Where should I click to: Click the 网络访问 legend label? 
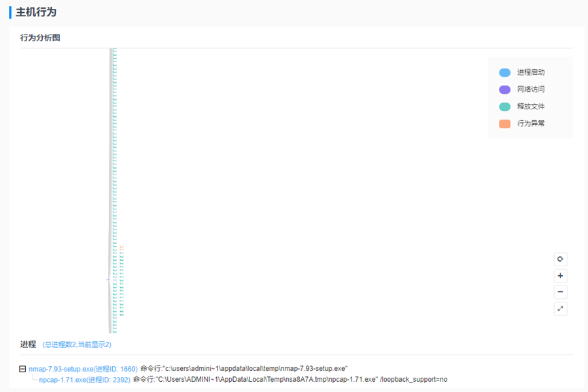(x=531, y=89)
